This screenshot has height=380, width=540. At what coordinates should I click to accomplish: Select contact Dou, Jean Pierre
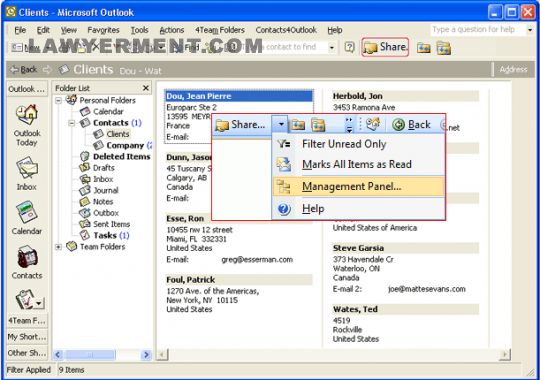[239, 96]
